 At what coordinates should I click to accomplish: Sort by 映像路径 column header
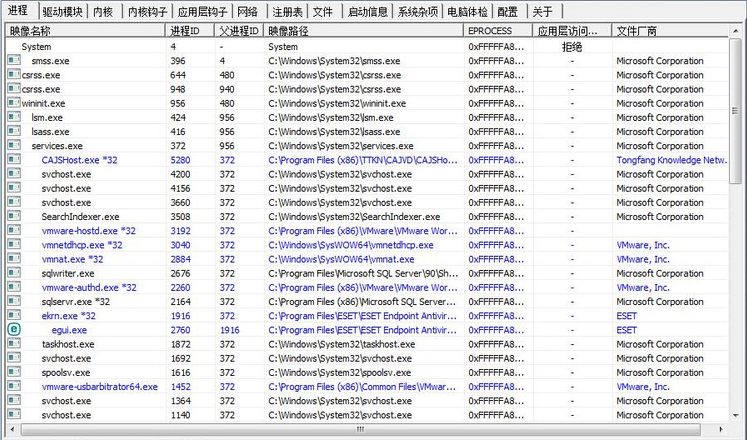pyautogui.click(x=363, y=31)
